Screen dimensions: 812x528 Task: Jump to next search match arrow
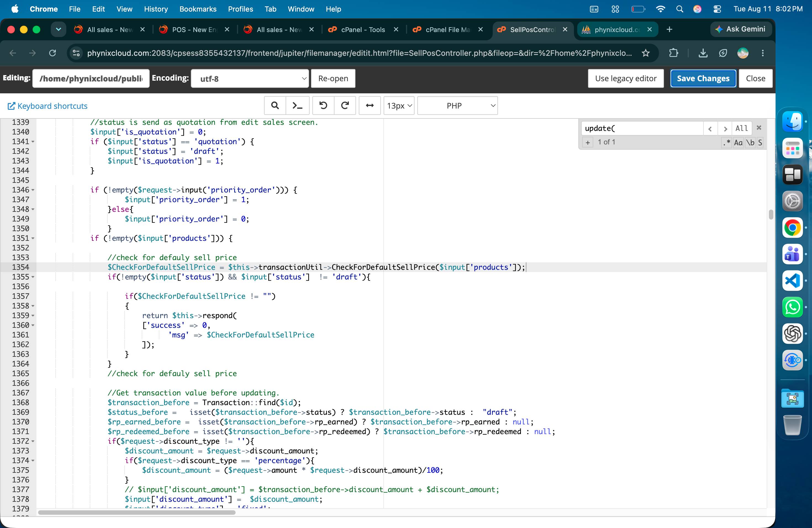(x=725, y=129)
